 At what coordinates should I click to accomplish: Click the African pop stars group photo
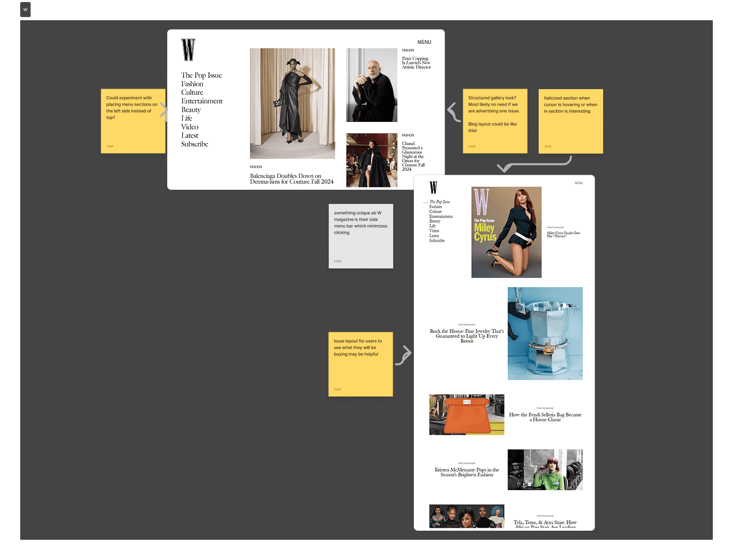point(467,516)
